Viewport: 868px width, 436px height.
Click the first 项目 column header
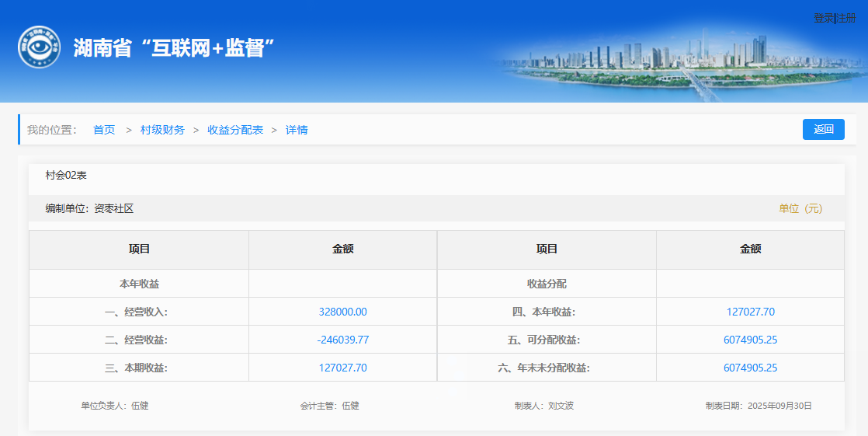pos(139,249)
